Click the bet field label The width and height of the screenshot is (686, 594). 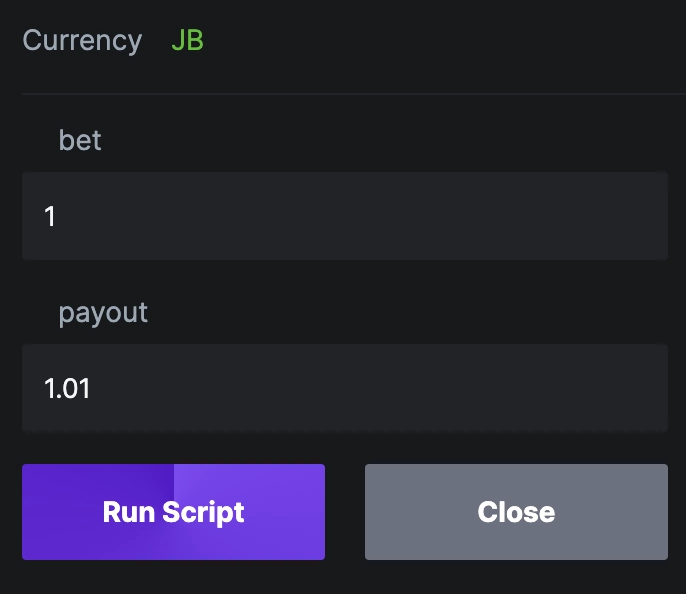80,140
